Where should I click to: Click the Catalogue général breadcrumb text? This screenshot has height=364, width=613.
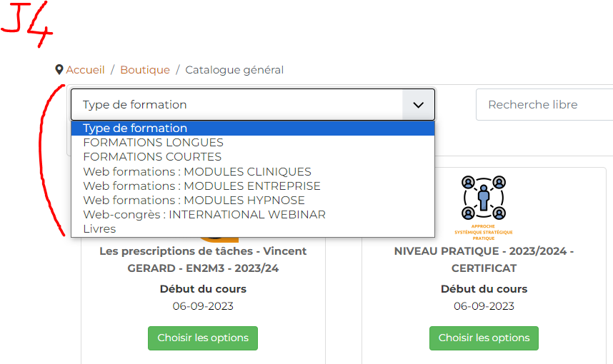[x=234, y=70]
